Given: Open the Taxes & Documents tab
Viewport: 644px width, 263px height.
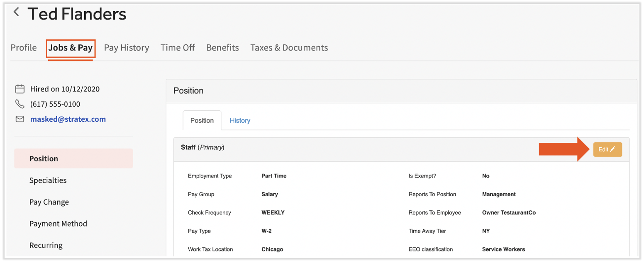Looking at the screenshot, I should point(289,48).
